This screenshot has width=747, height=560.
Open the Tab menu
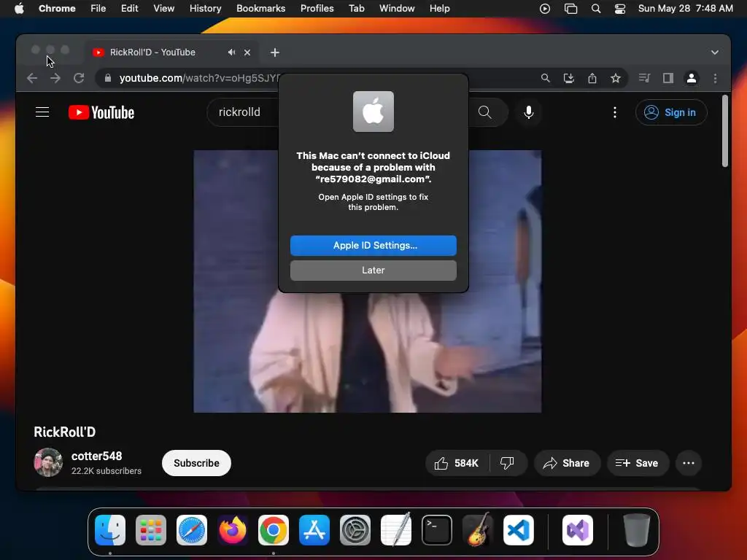click(356, 9)
